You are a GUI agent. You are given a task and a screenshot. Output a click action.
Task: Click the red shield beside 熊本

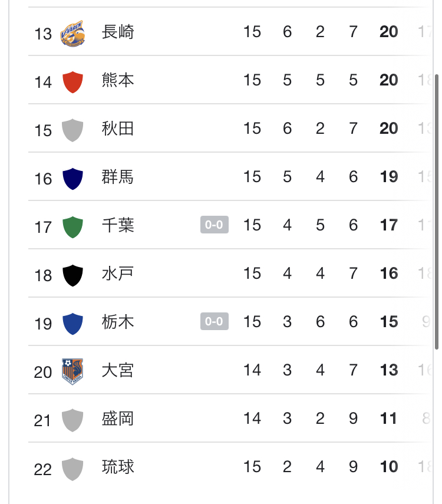[72, 81]
